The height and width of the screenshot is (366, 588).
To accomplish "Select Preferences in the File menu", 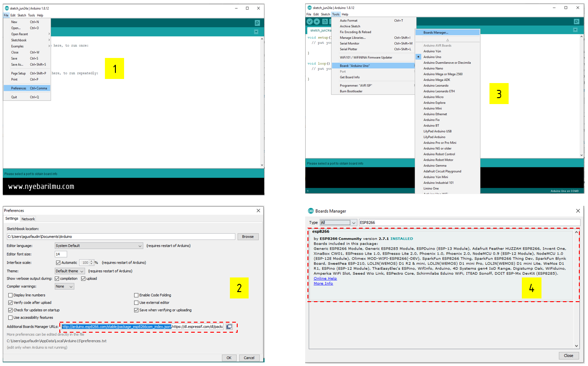I will [26, 88].
